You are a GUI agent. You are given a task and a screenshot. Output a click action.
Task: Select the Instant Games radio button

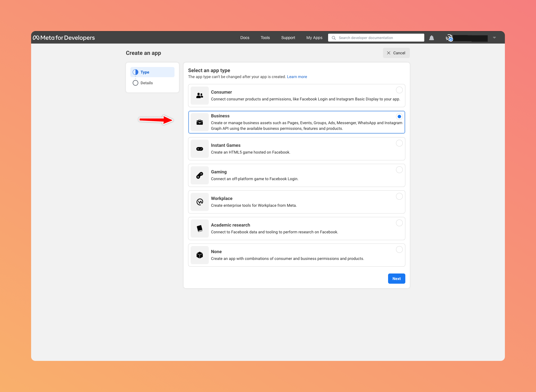click(399, 143)
